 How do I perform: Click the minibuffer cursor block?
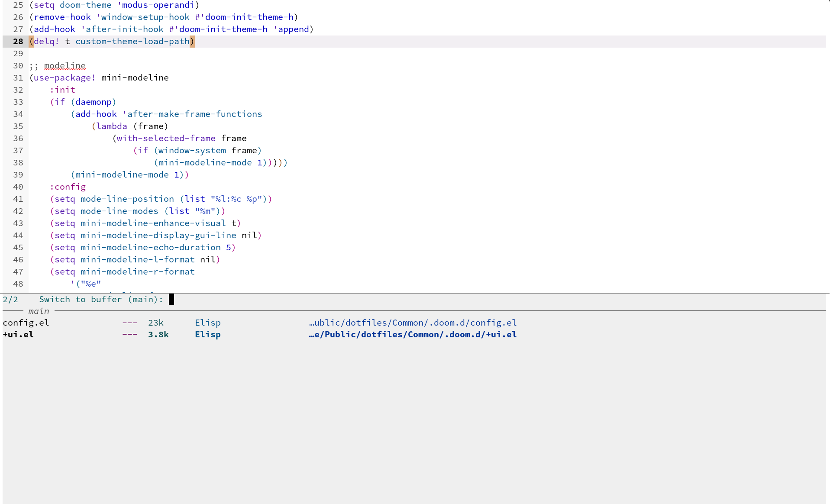click(171, 299)
